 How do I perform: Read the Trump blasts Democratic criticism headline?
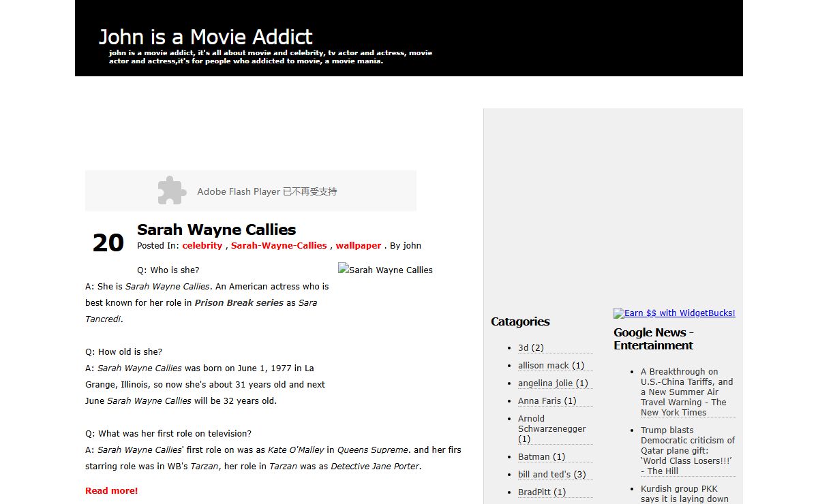[687, 450]
